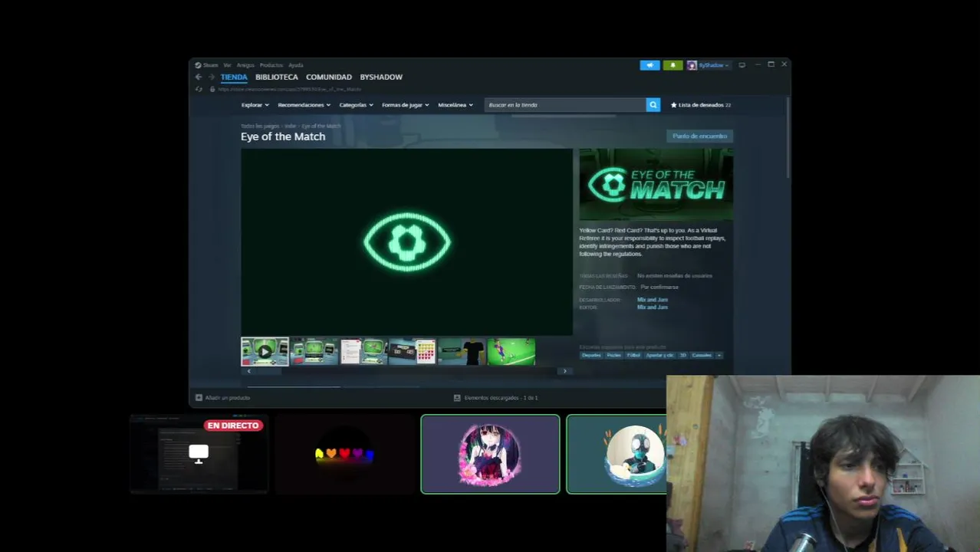Click the magnifier search button
The width and height of the screenshot is (980, 552).
(x=653, y=105)
